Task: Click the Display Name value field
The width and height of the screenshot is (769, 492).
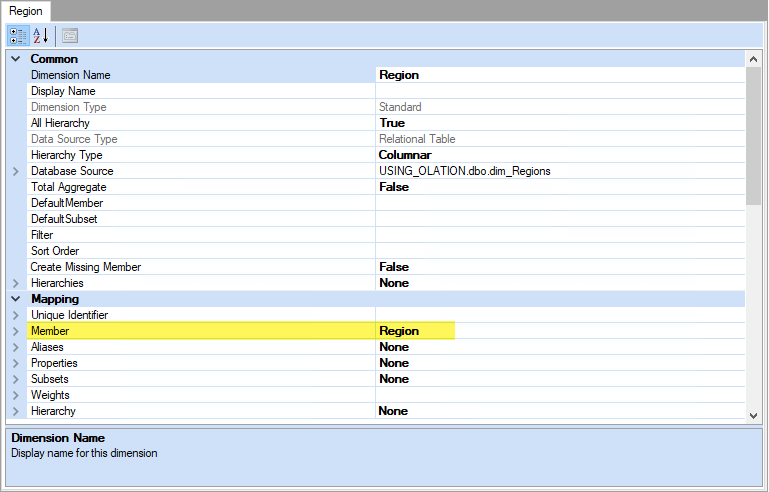Action: (560, 91)
